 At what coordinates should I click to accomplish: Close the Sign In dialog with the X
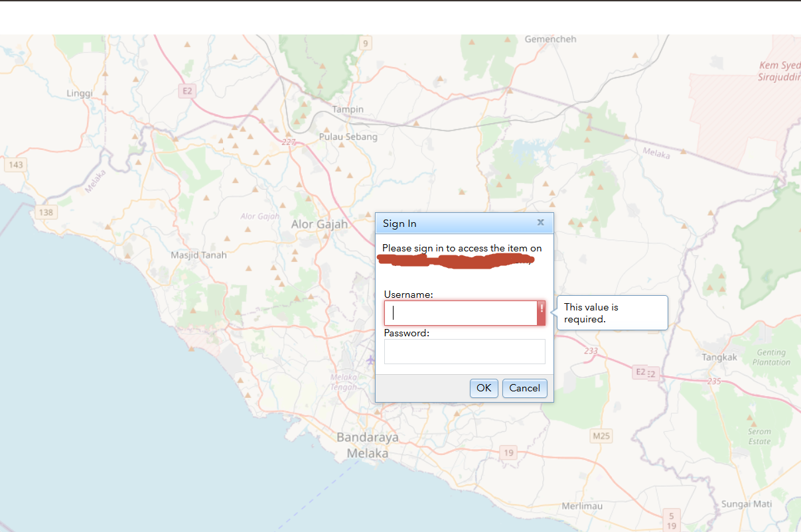540,222
